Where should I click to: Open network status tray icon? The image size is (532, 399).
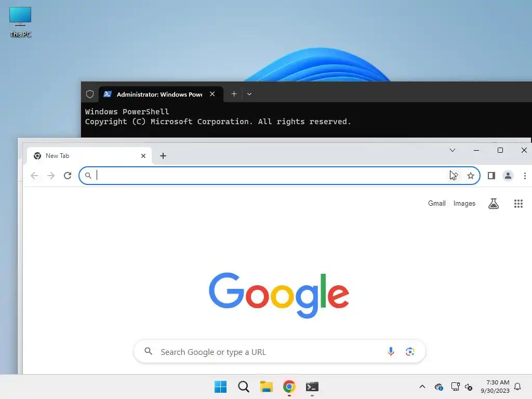tap(455, 387)
